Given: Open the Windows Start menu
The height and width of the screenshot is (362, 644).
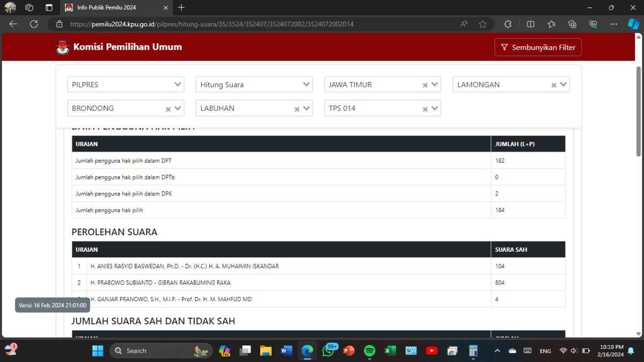Looking at the screenshot, I should coord(98,351).
